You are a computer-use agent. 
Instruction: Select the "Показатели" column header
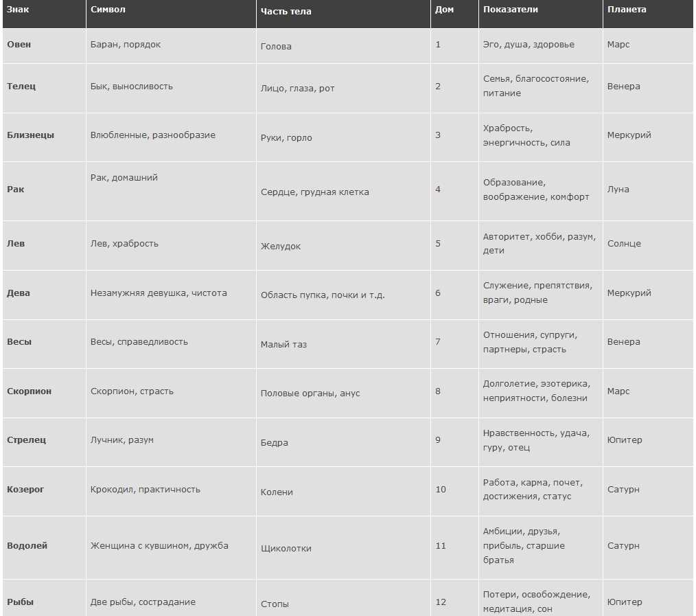(511, 10)
